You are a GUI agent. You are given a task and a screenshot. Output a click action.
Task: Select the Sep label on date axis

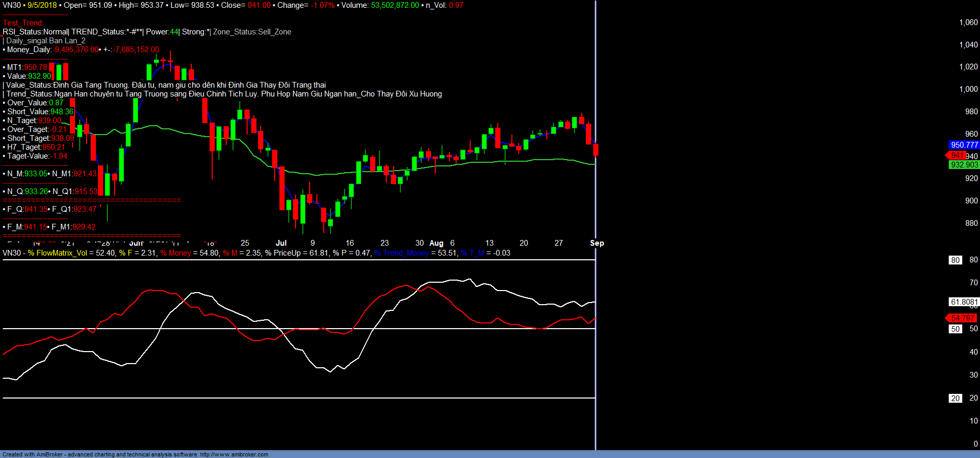pyautogui.click(x=597, y=243)
